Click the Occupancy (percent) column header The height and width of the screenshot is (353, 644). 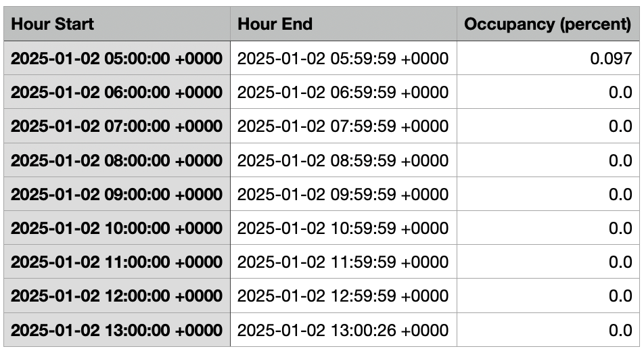coord(547,24)
